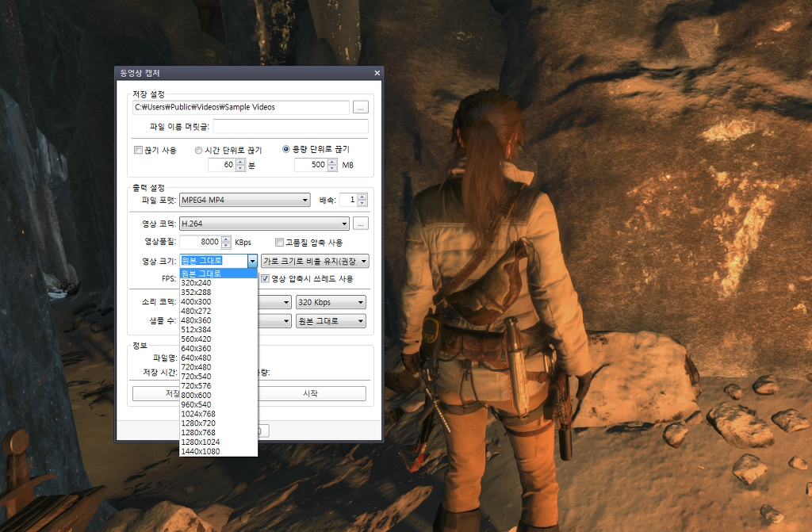Screen dimensions: 812x532
Task: Select 원본 그대로 in the size list
Action: (201, 274)
